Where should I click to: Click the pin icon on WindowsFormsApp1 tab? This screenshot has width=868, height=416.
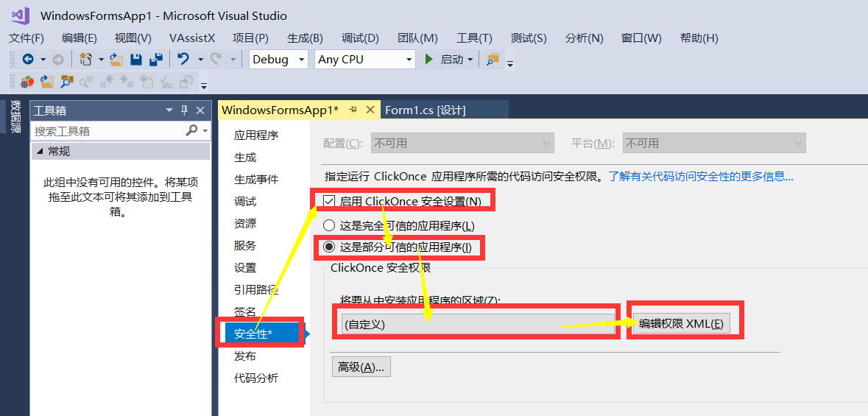click(353, 110)
